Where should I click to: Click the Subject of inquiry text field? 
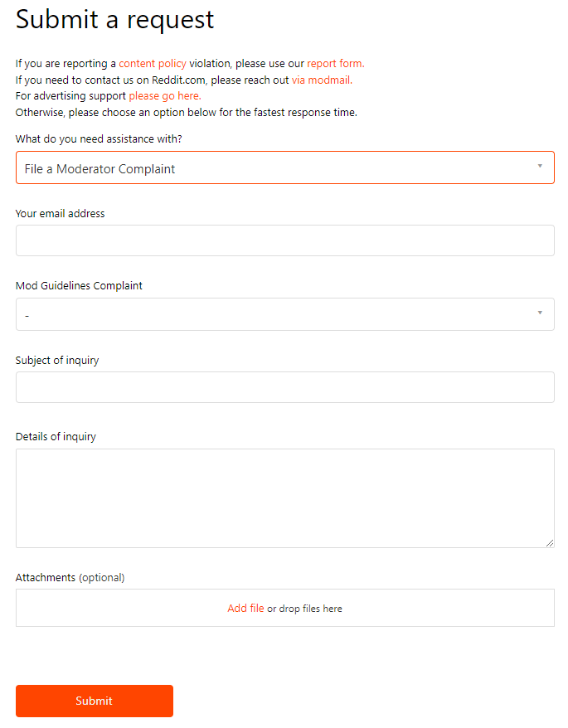pyautogui.click(x=284, y=387)
